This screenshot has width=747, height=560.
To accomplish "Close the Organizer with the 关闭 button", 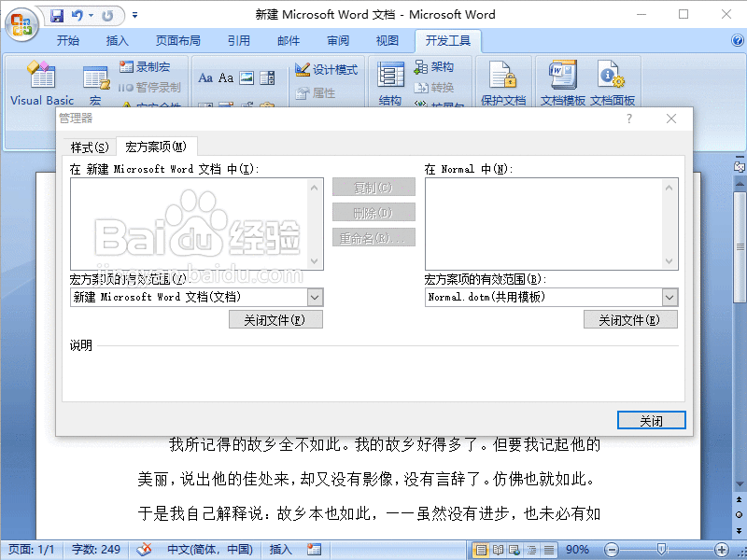I will coord(651,421).
